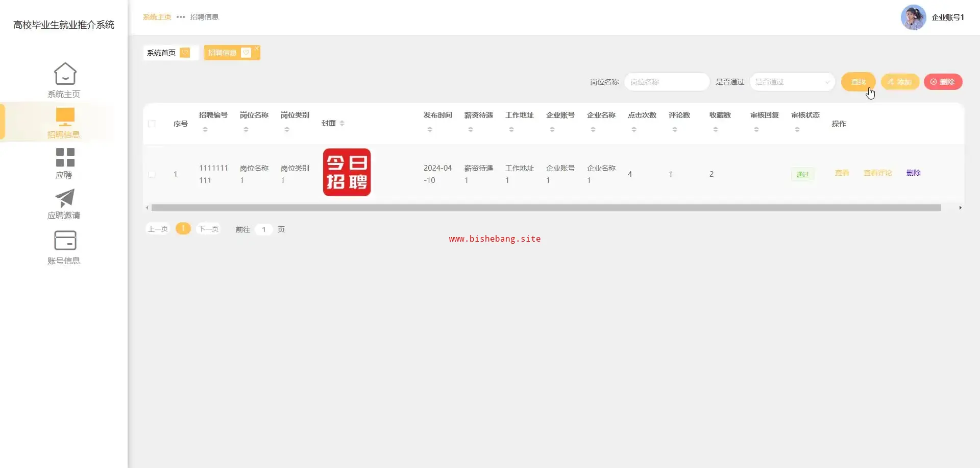Sort table by 点击次数 column arrows
Screen dimensions: 980x468
[x=634, y=130]
